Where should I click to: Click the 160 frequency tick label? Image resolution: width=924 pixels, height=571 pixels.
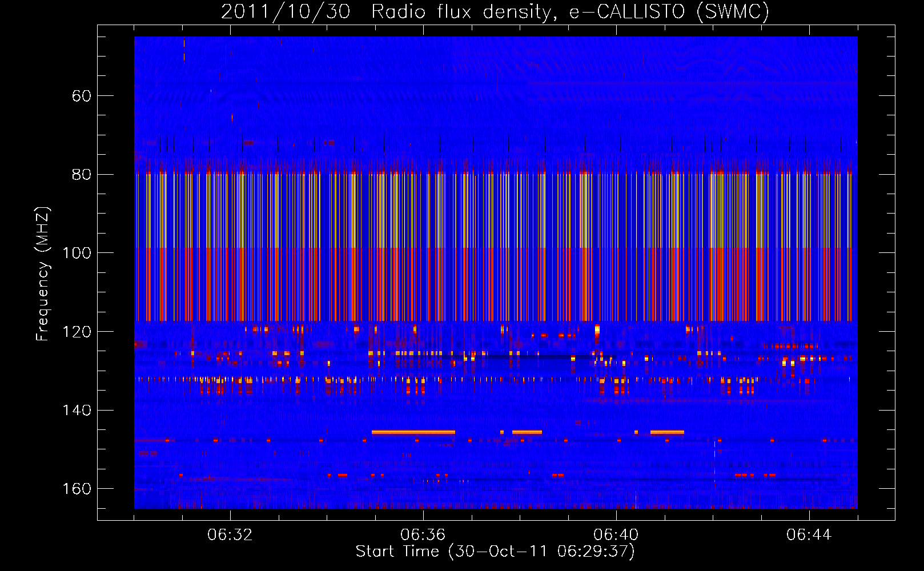(77, 489)
